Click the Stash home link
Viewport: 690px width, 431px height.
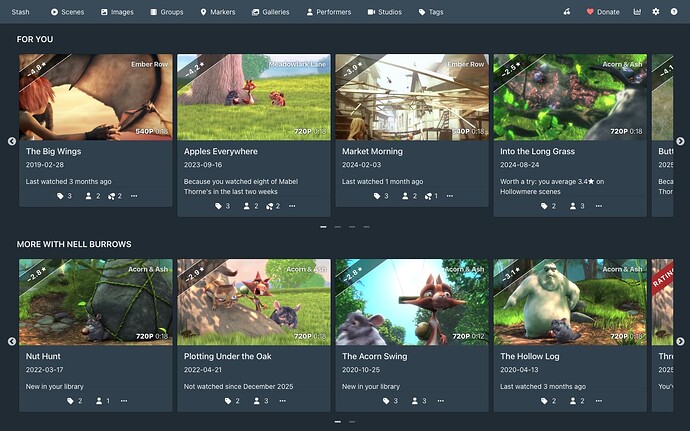20,12
